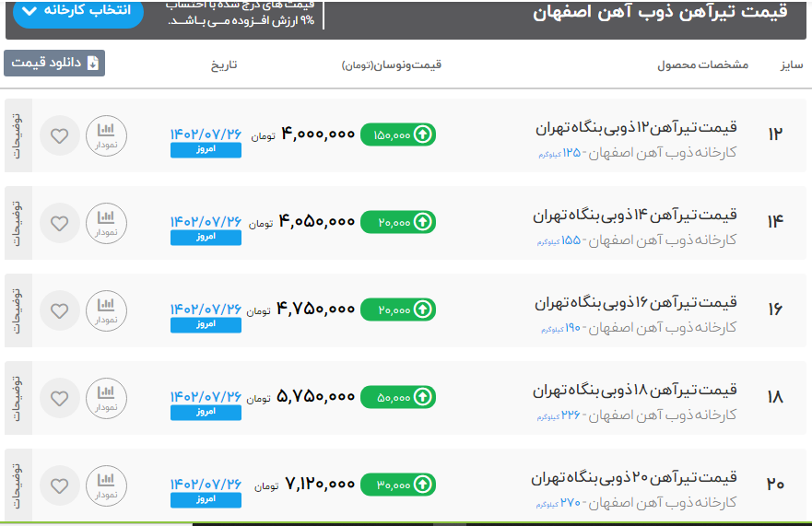The height and width of the screenshot is (526, 812).
Task: Open قیمت تیرآهن 14 ذوبی بنگاه تهران link
Action: 635,215
